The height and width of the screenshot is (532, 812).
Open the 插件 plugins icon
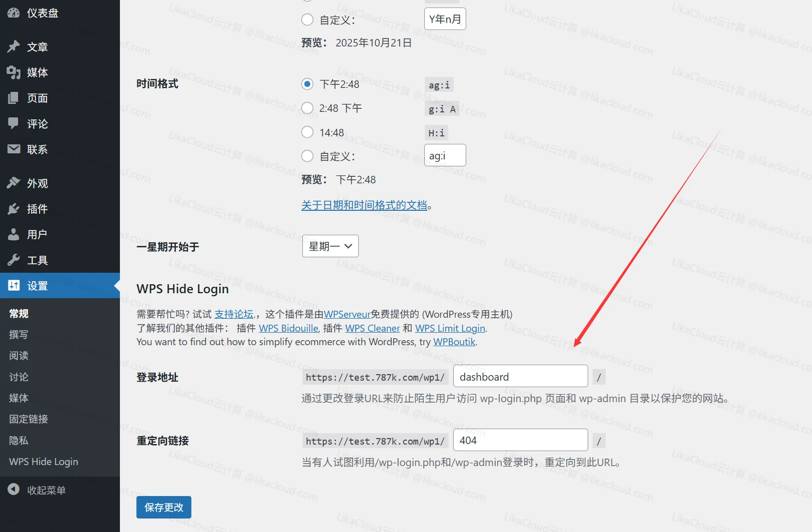coord(13,209)
